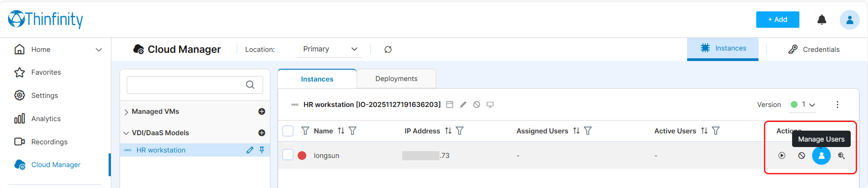
Task: Click the refresh icon beside Location
Action: [388, 50]
